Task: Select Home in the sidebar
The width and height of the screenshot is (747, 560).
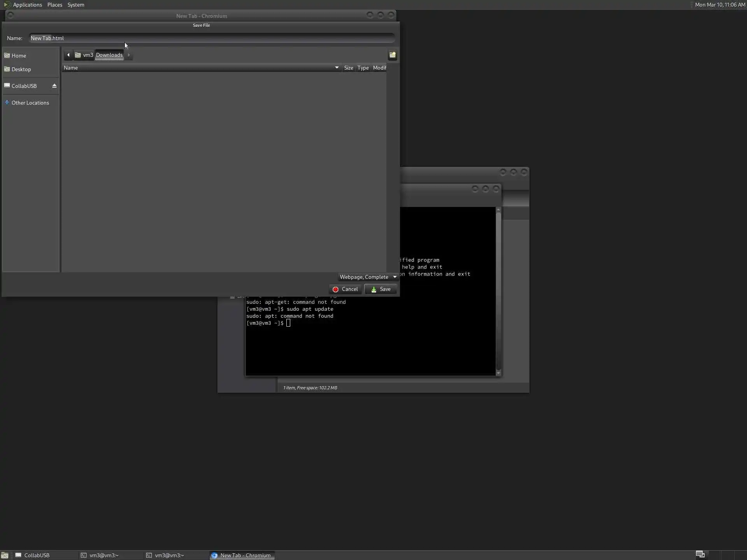Action: (x=19, y=56)
